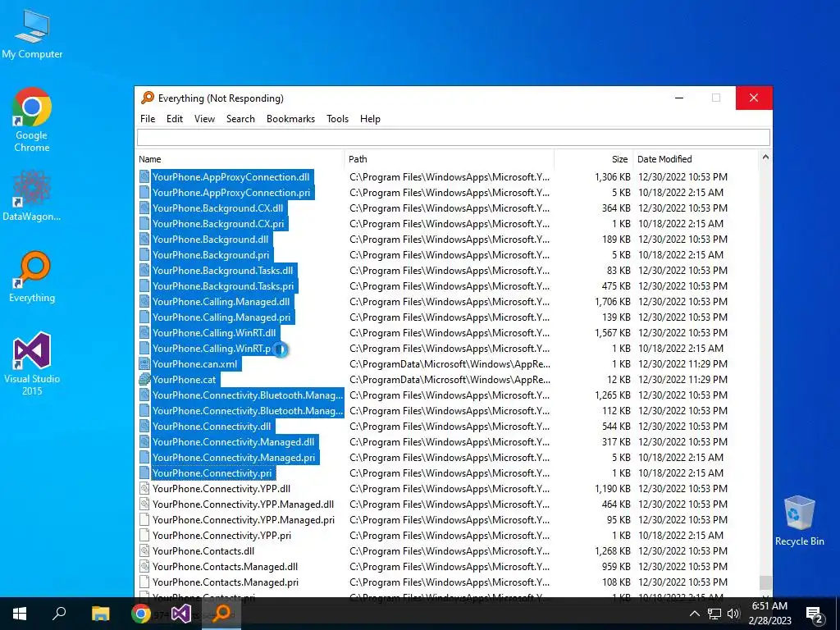Screen dimensions: 840x630
Task: Select YourPhone.Connectivity.YPP.Managed.pri file
Action: [x=243, y=519]
